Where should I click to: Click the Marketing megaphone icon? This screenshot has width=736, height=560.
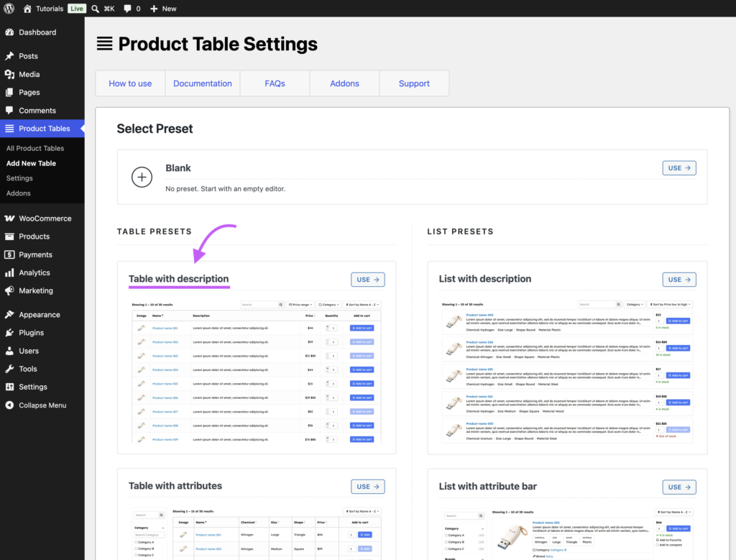point(9,290)
